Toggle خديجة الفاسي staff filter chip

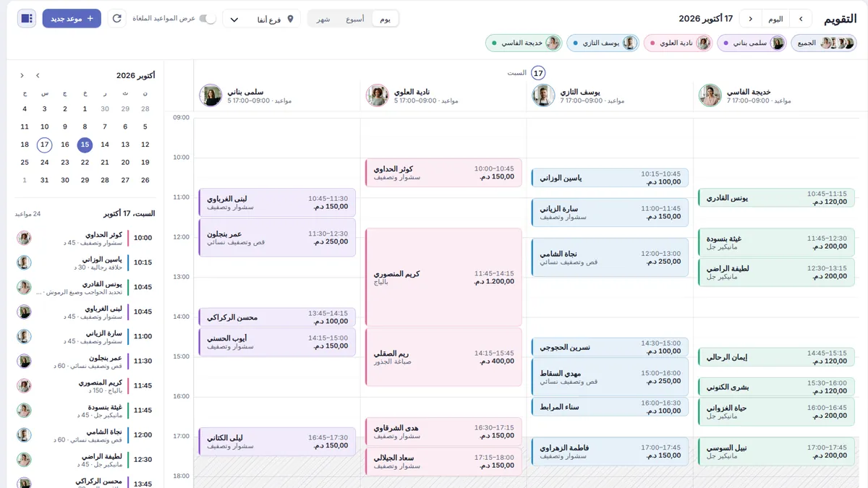click(524, 43)
